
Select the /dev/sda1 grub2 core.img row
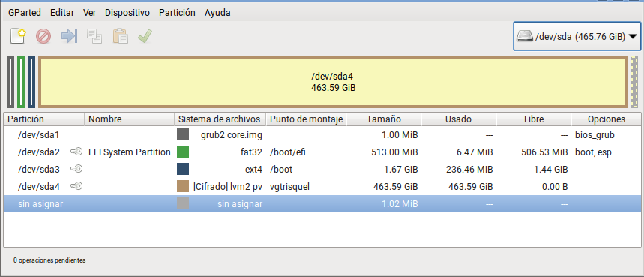point(322,135)
